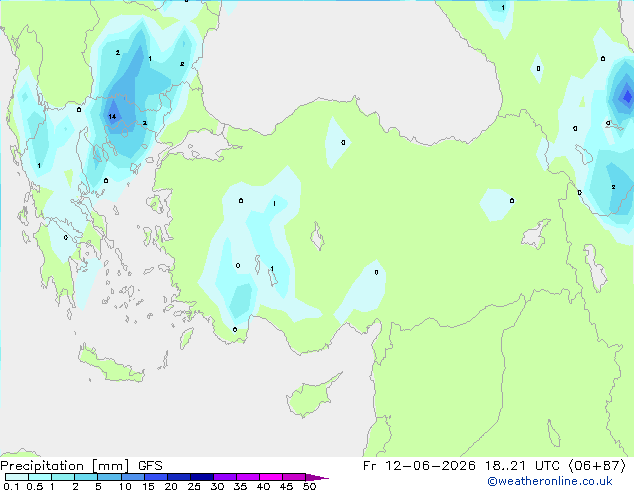The image size is (634, 490).
Task: Click the 30–35 mm purple legend swatch
Action: [x=225, y=477]
